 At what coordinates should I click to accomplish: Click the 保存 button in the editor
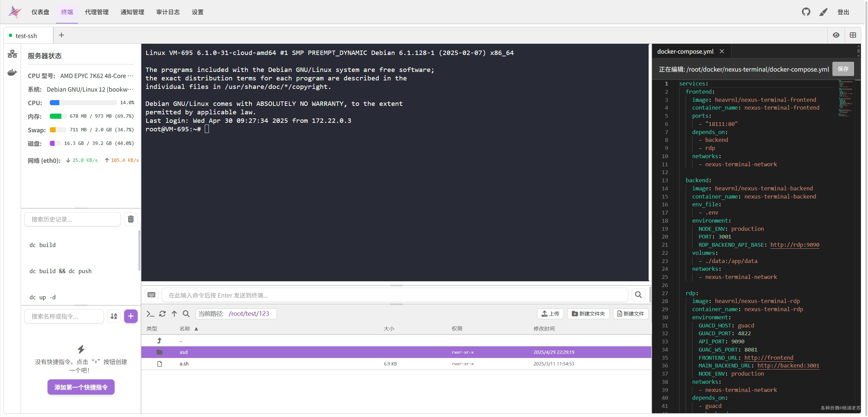coord(843,69)
